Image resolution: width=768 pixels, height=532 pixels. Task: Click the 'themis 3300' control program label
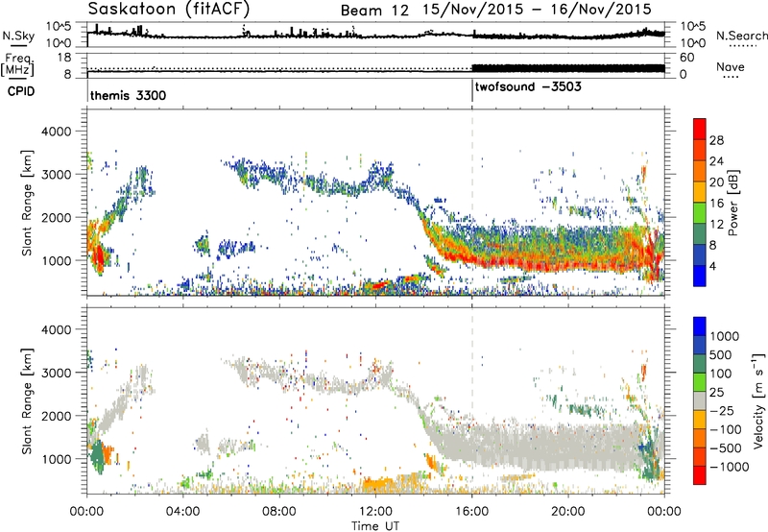point(129,95)
